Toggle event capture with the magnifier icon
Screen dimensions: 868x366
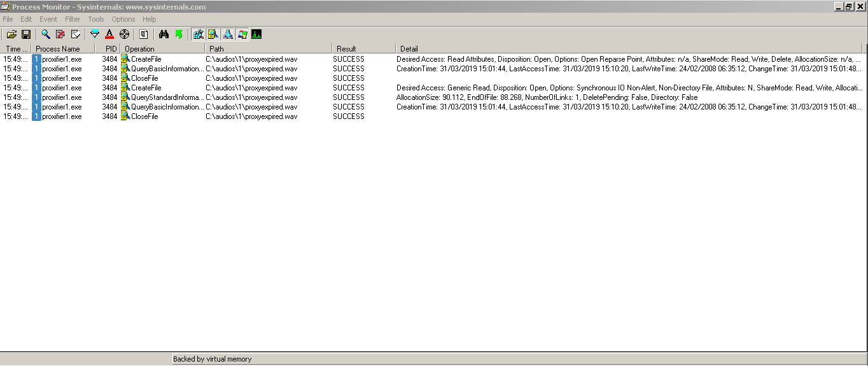[x=46, y=34]
